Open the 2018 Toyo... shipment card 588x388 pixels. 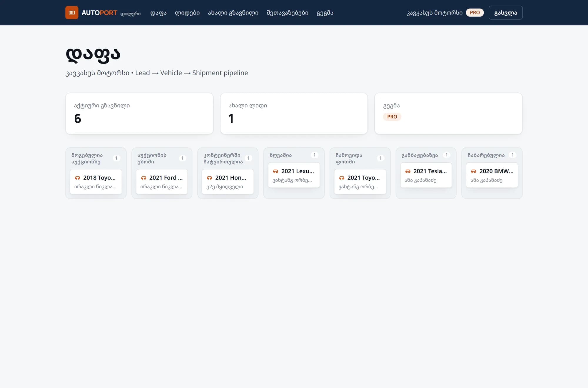tap(96, 181)
